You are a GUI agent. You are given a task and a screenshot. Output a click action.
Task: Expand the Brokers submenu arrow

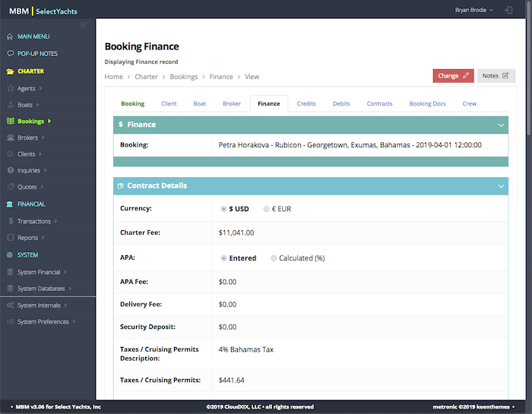click(43, 137)
